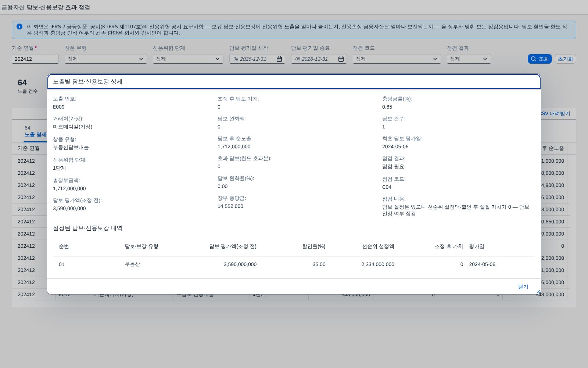The width and height of the screenshot is (588, 368).
Task: Open the 점검 코드 dropdown
Action: 397,59
